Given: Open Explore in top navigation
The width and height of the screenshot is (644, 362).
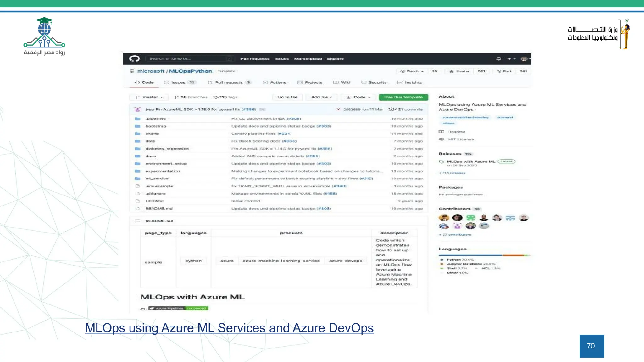Looking at the screenshot, I should point(336,59).
